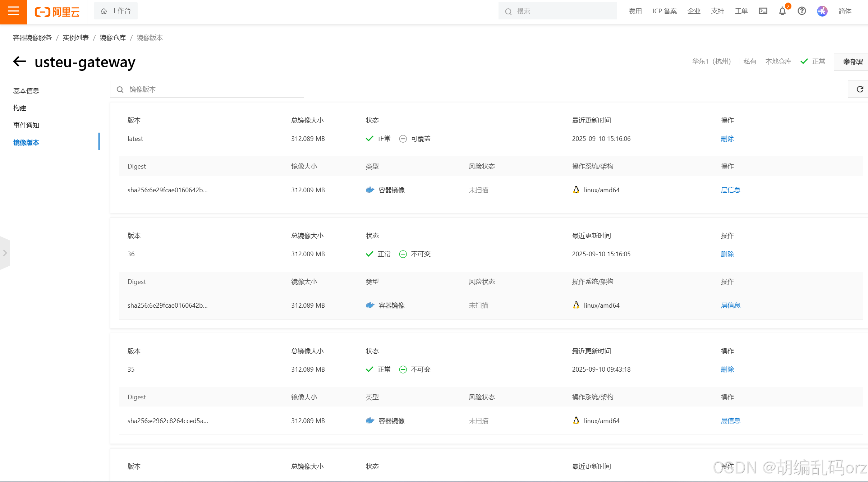Expand the collapsed left side panel
This screenshot has height=482, width=868.
(5, 253)
